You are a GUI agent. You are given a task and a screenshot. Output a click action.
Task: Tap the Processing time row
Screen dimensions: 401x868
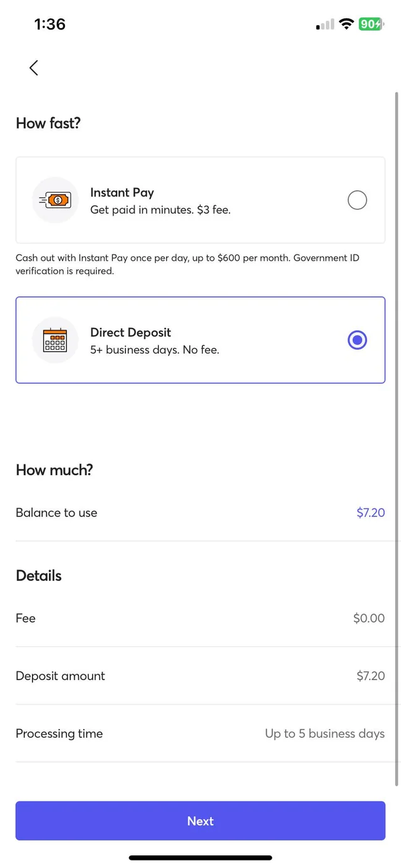click(x=200, y=733)
